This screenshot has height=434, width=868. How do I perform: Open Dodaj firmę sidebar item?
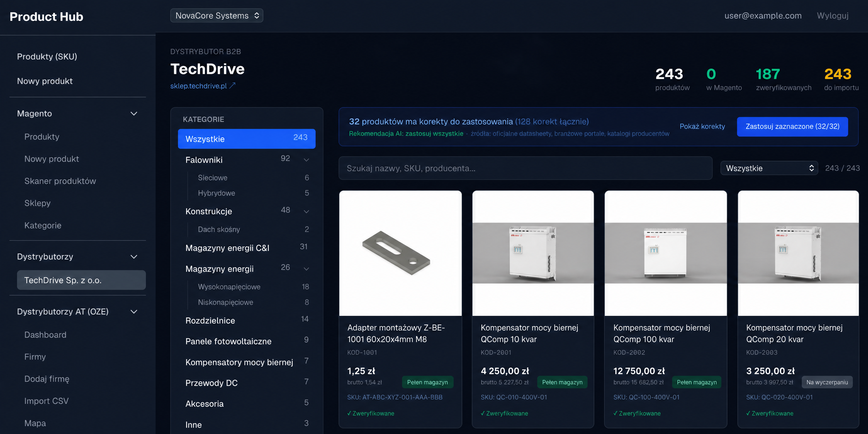(x=47, y=379)
